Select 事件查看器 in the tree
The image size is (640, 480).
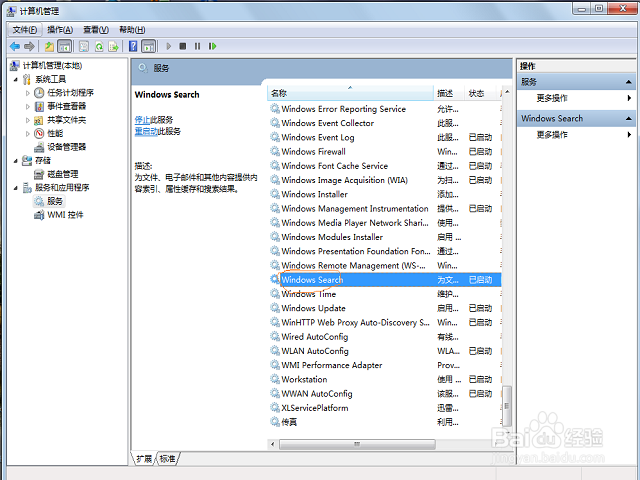tap(67, 107)
